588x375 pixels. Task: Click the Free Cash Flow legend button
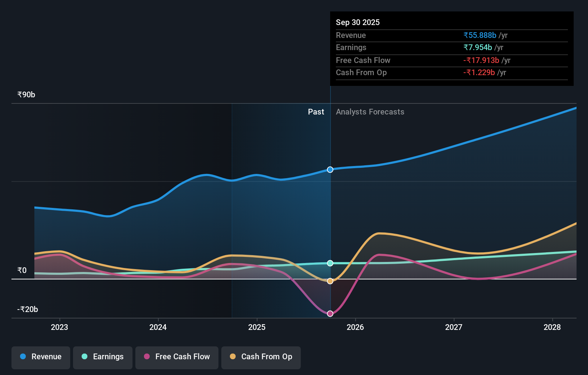point(177,357)
